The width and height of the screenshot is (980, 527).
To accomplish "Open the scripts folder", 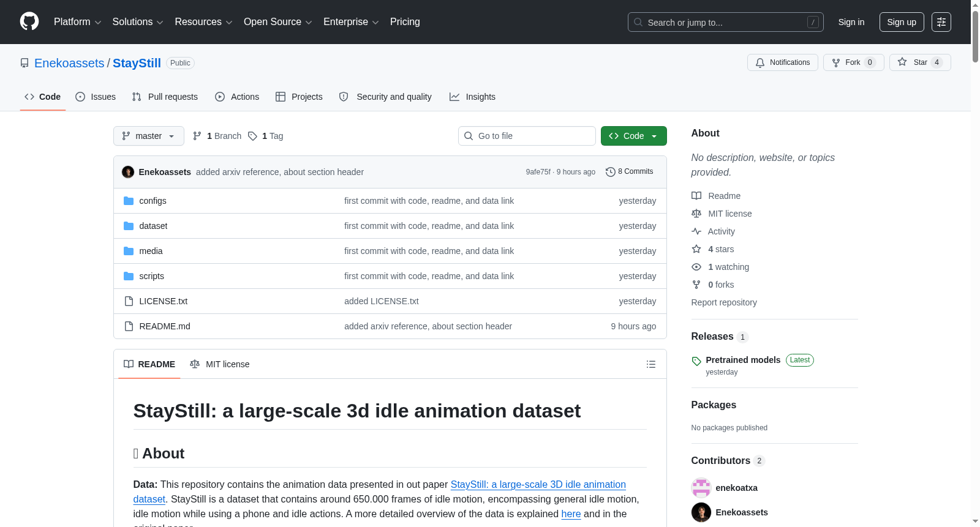I will click(151, 276).
